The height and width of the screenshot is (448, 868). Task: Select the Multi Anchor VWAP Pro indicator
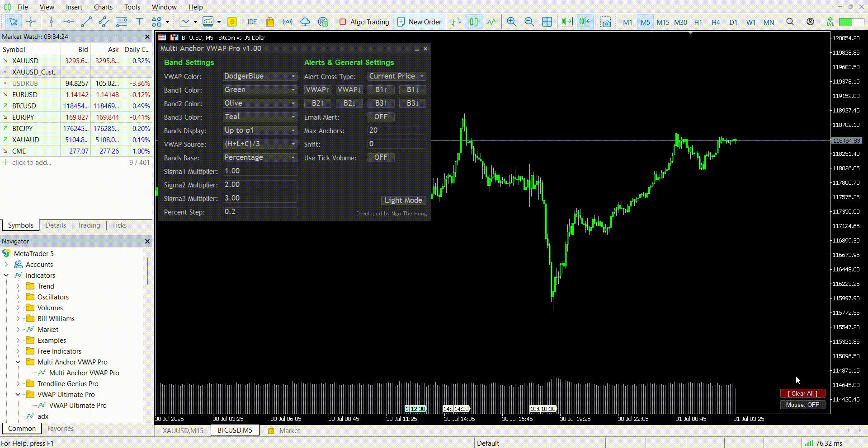(x=84, y=373)
